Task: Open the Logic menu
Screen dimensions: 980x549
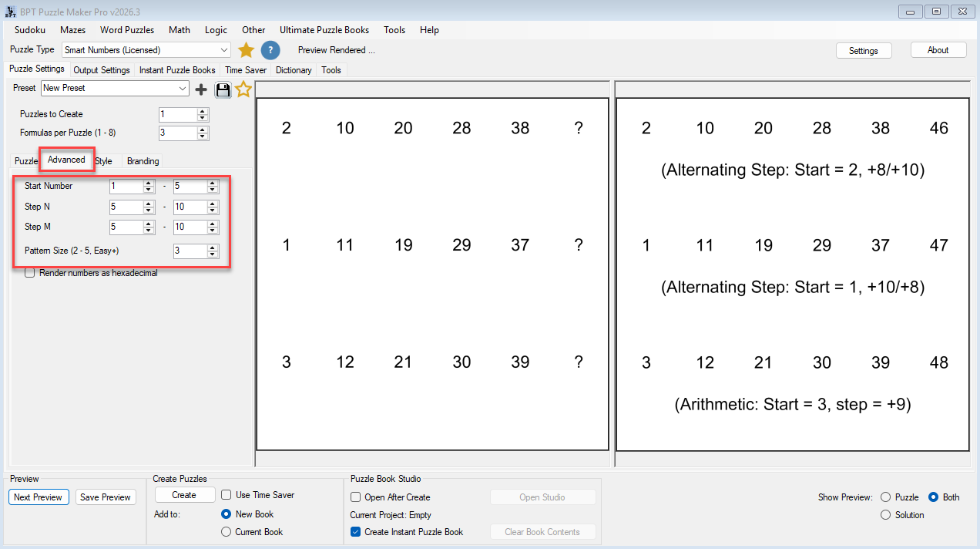Action: [x=216, y=30]
